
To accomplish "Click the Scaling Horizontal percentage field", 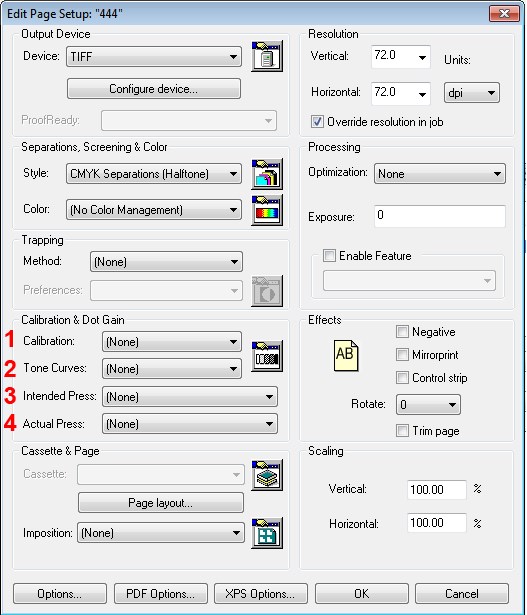I will tap(437, 522).
